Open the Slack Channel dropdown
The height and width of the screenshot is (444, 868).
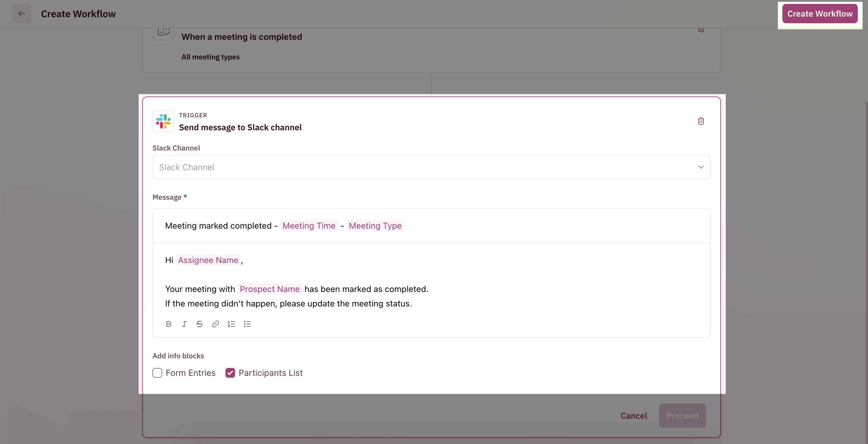pyautogui.click(x=431, y=167)
